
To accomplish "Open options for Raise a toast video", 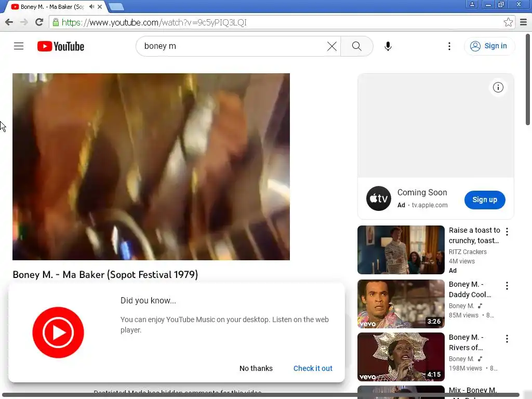I will pyautogui.click(x=507, y=231).
